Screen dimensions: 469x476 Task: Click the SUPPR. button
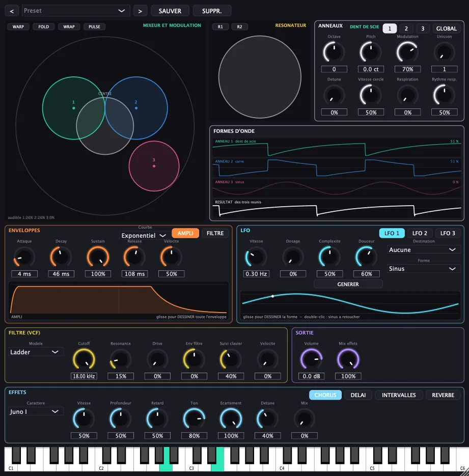(212, 11)
